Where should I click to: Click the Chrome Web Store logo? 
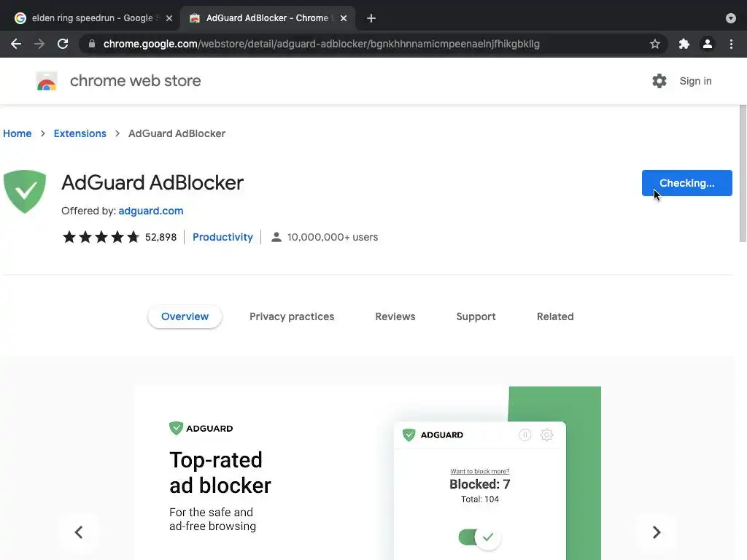click(47, 81)
